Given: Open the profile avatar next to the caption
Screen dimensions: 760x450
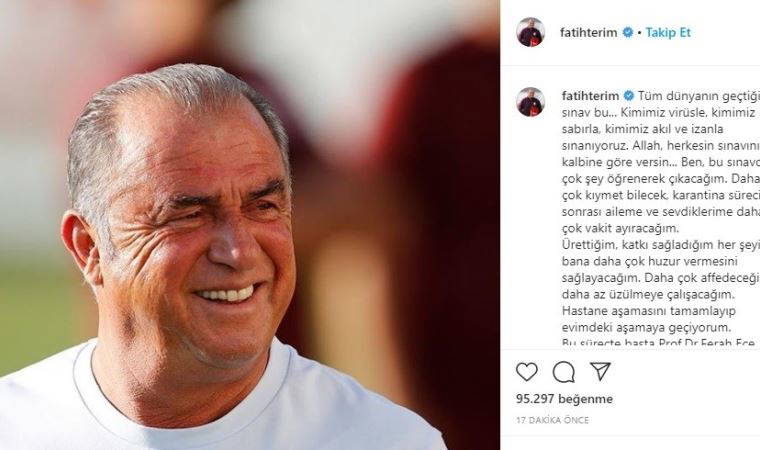Looking at the screenshot, I should [x=531, y=102].
